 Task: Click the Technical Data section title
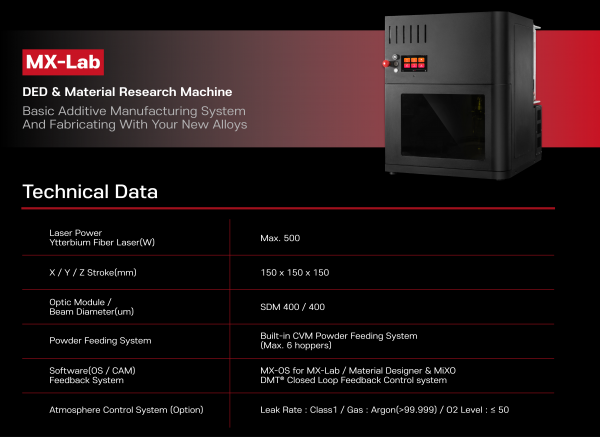90,191
